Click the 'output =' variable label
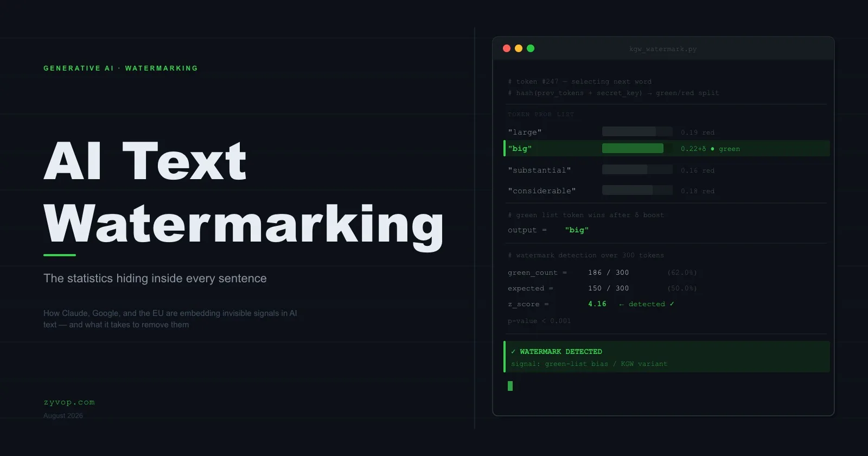 [x=527, y=230]
